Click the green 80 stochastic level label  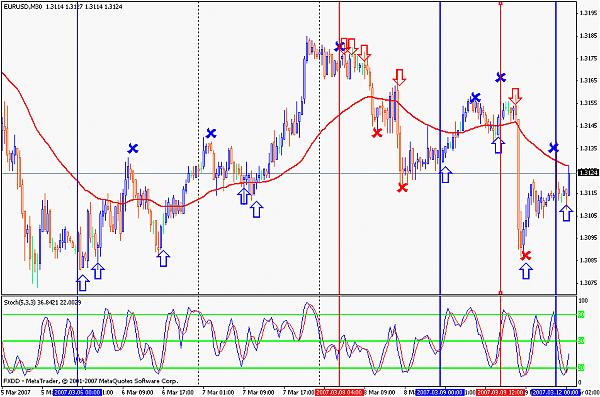pos(581,315)
